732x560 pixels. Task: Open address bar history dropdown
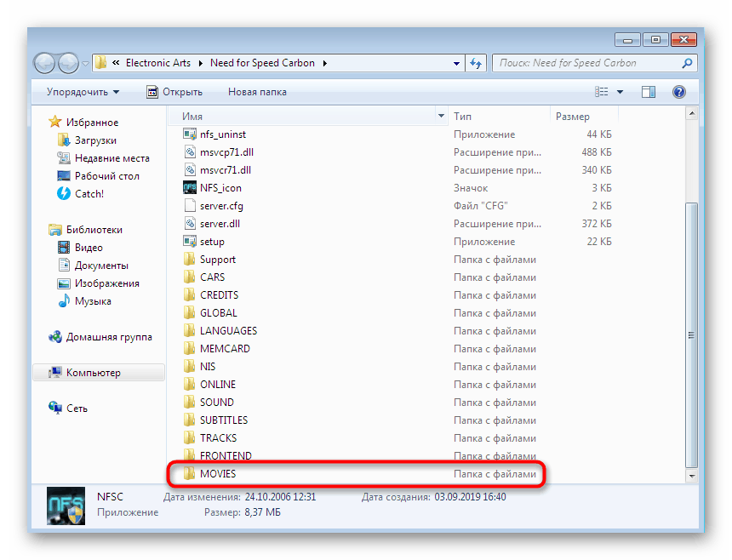click(456, 64)
